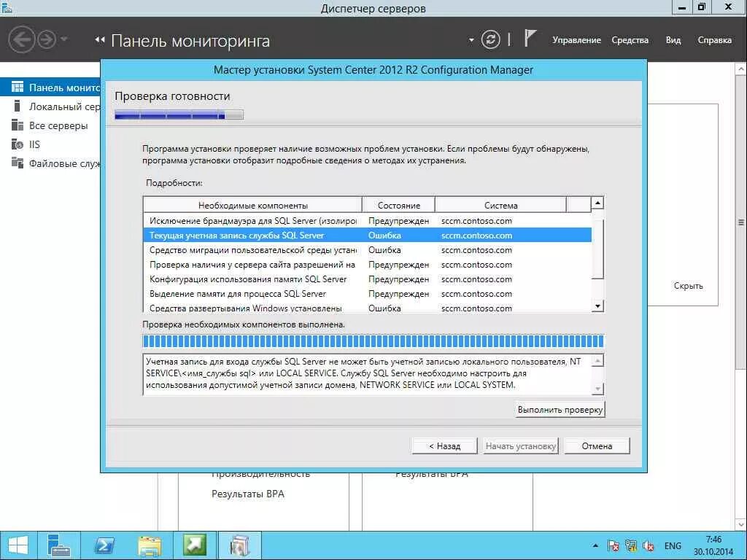Switch the ENG input language indicator
The image size is (747, 560).
(x=673, y=546)
